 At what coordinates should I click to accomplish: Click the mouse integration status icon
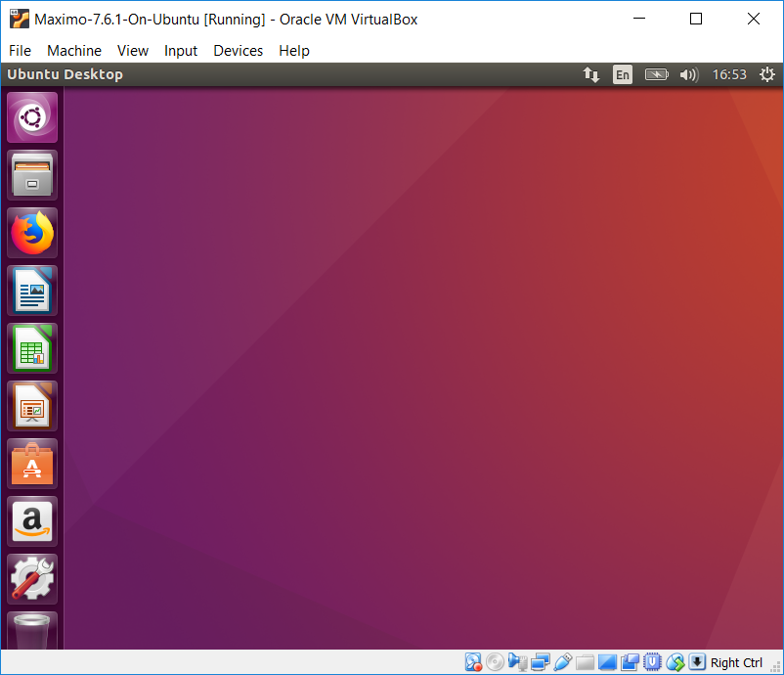tap(675, 662)
